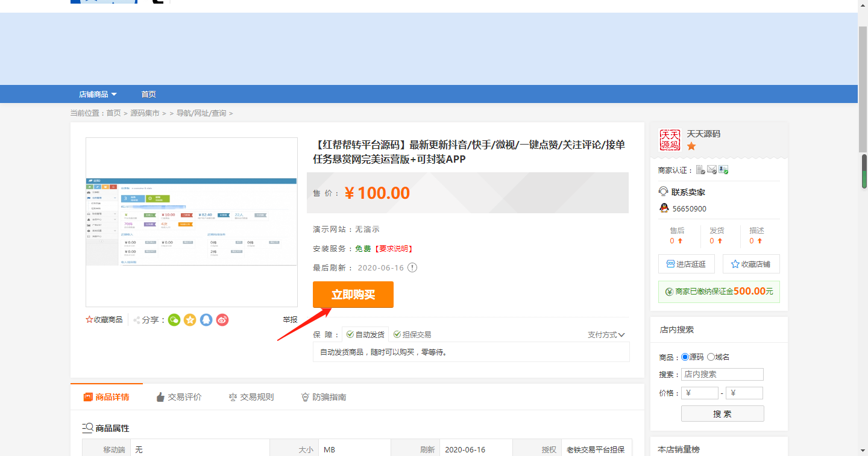Share product via Weibo icon
The height and width of the screenshot is (456, 868).
click(222, 320)
